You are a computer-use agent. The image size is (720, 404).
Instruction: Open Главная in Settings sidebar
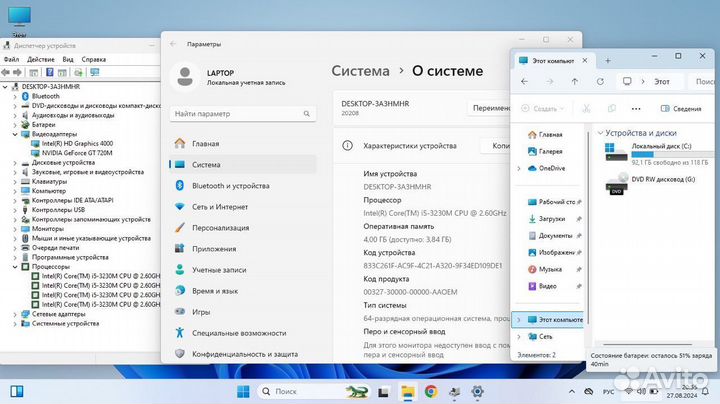click(242, 144)
